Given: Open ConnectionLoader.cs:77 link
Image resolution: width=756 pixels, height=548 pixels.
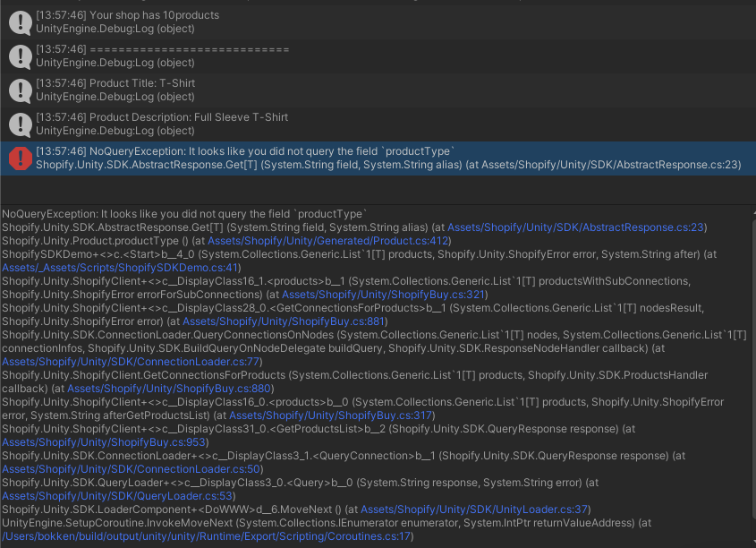Looking at the screenshot, I should pos(131,362).
